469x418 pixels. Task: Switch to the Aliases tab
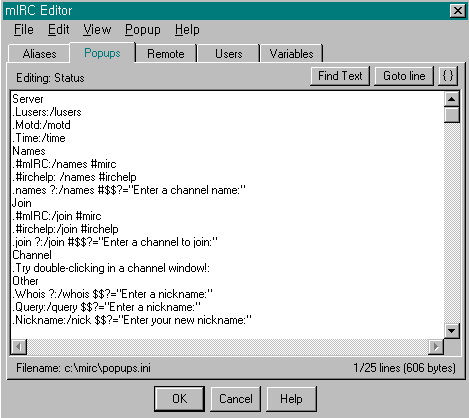(39, 54)
